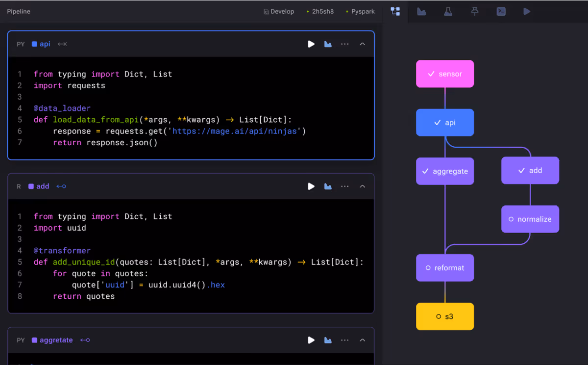Click the @transformer decorator line

(62, 251)
